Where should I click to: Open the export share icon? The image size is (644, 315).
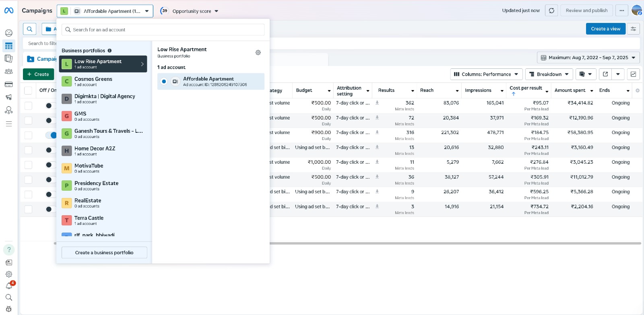click(x=605, y=74)
